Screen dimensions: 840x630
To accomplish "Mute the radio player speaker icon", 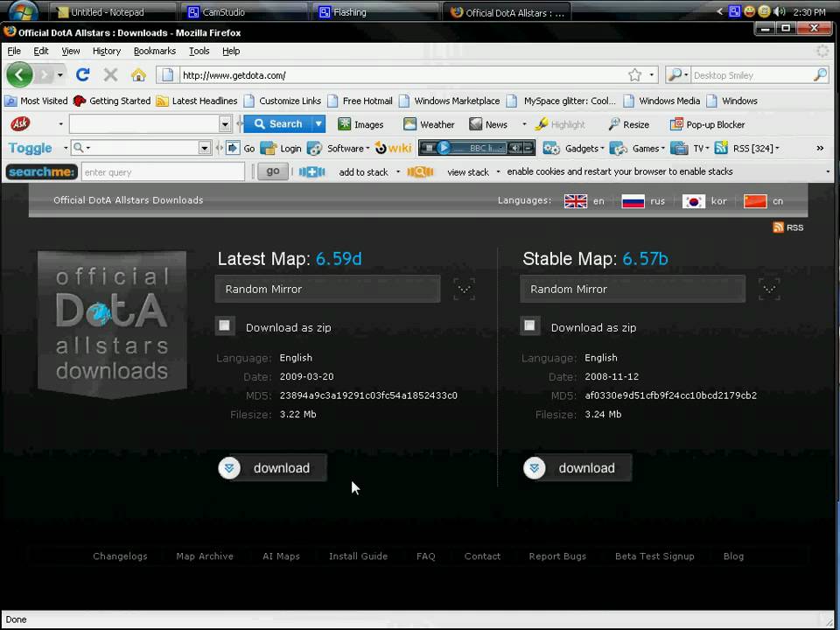I will click(x=514, y=148).
